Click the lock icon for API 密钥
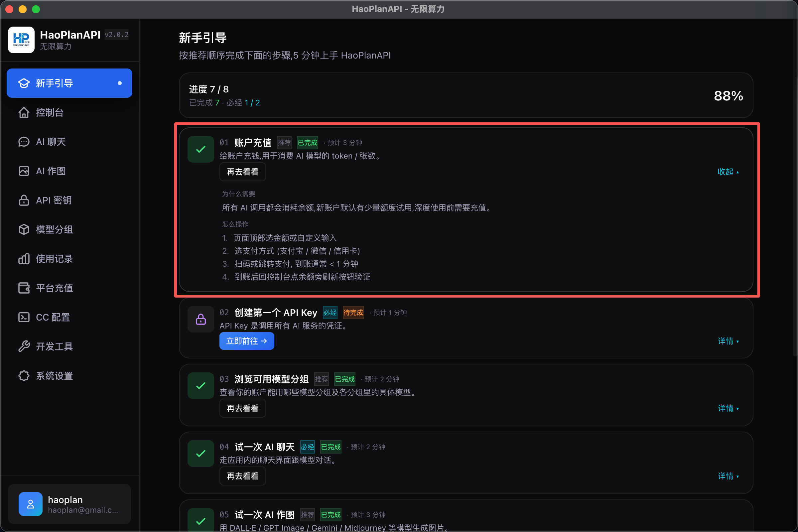Viewport: 798px width, 532px height. [x=24, y=200]
